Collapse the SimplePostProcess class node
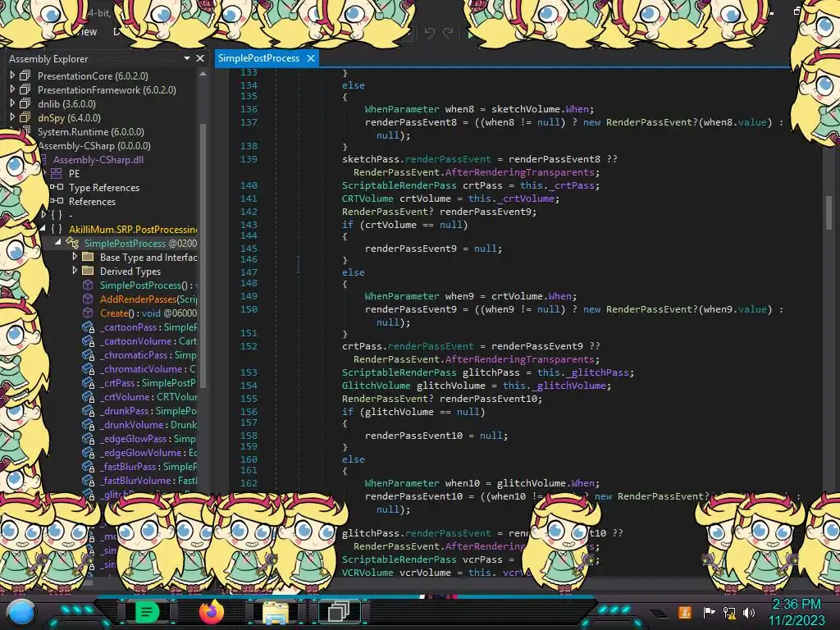This screenshot has height=630, width=840. click(58, 243)
